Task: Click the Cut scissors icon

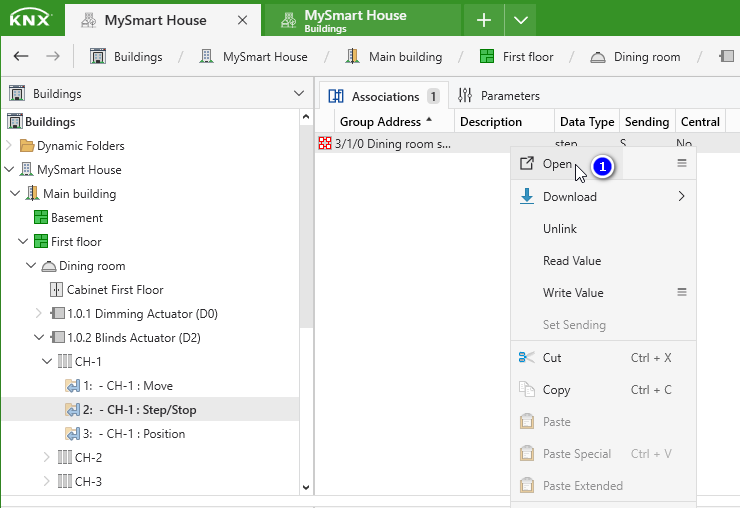Action: click(x=526, y=357)
